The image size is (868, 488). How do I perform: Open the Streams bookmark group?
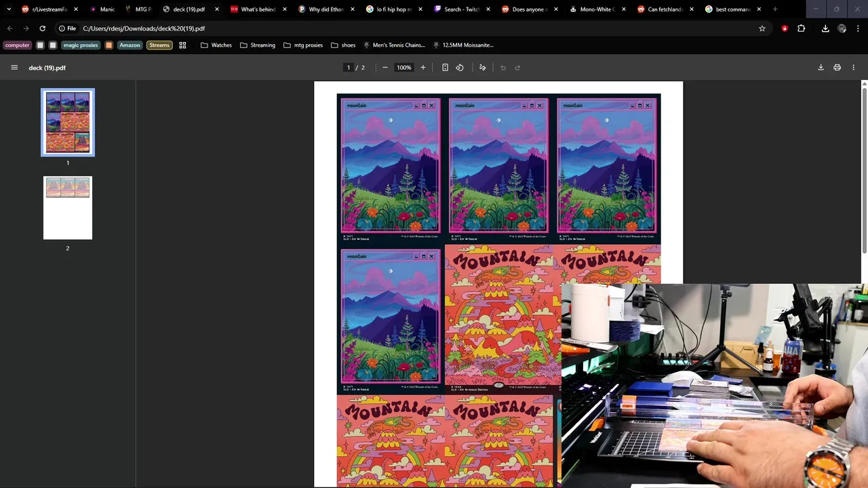[x=159, y=45]
